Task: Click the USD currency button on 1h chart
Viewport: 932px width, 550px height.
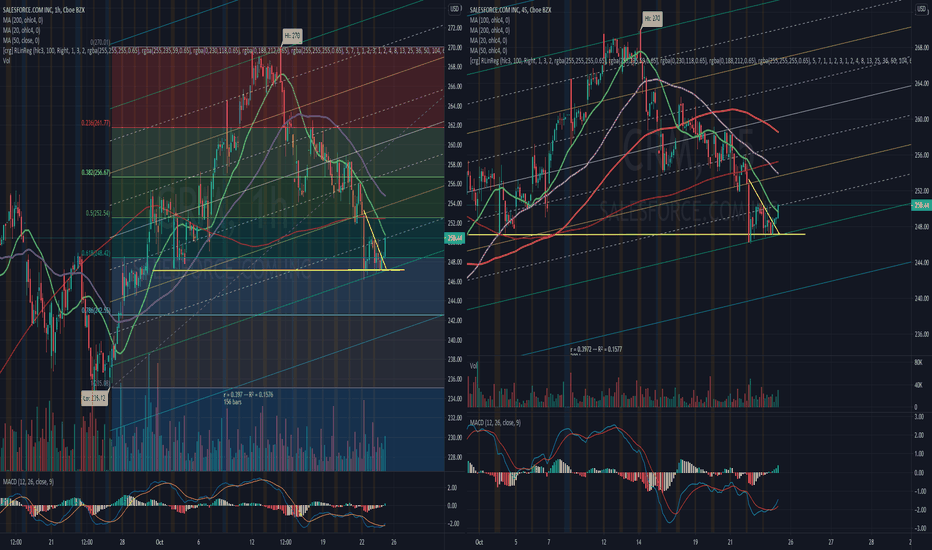Action: point(455,9)
